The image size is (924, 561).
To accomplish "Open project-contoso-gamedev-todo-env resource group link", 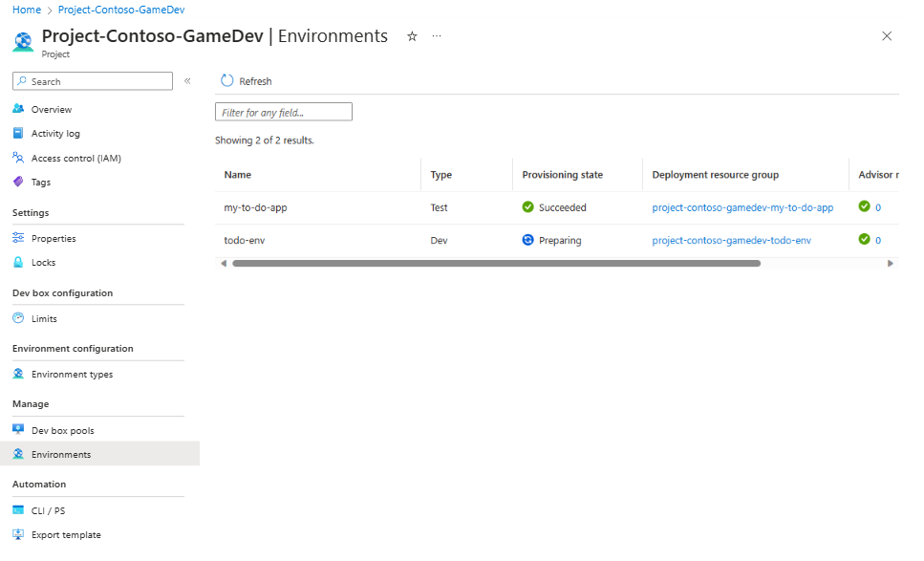I will point(731,241).
